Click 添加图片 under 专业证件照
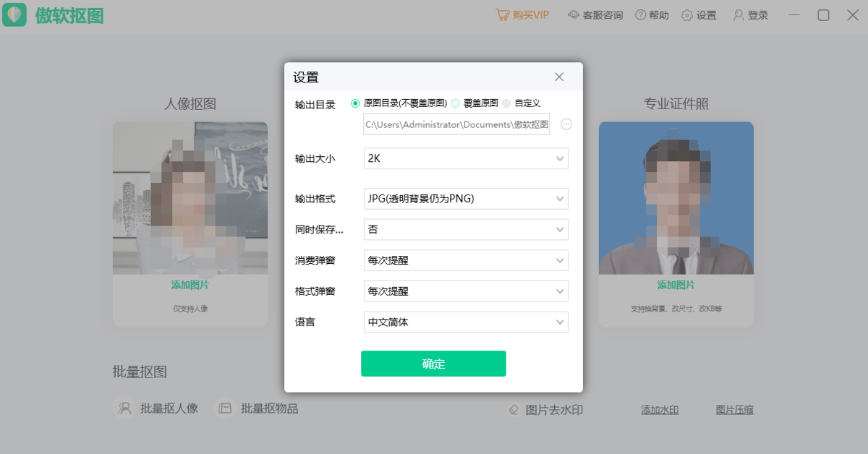Screen dimensions: 868x454 click(676, 285)
